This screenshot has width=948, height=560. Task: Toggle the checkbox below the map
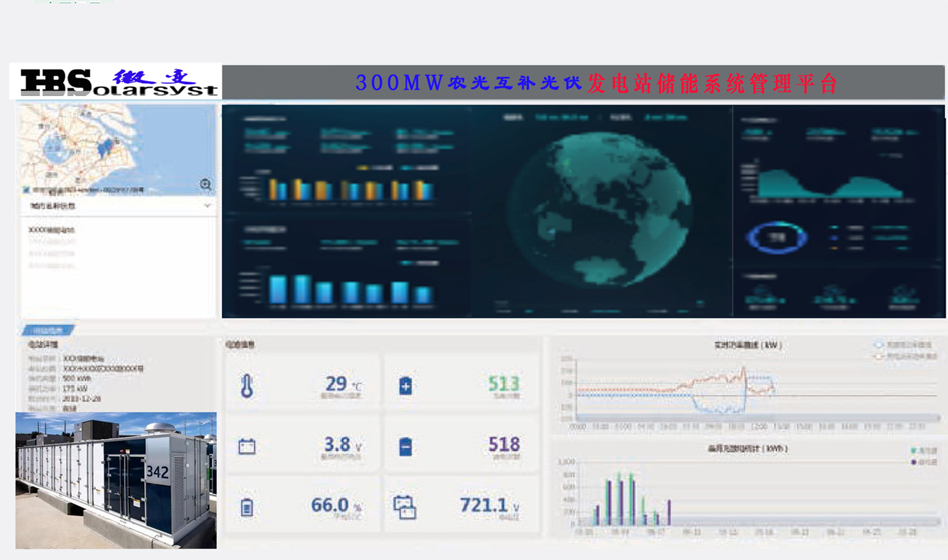[26, 190]
